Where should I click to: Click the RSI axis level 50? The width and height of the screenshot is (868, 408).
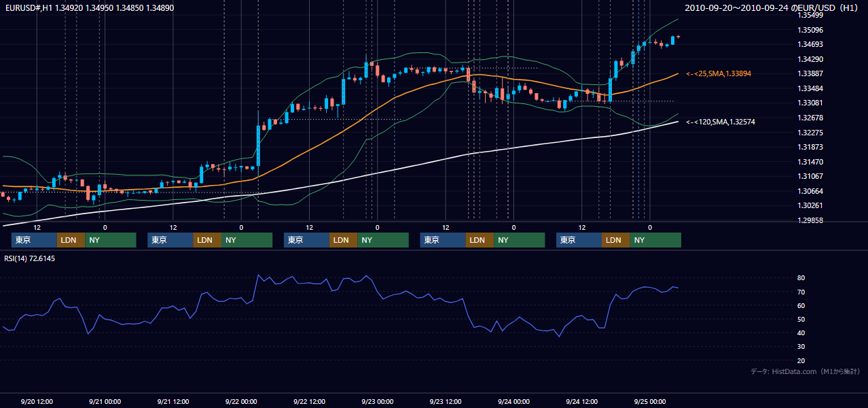click(x=801, y=319)
